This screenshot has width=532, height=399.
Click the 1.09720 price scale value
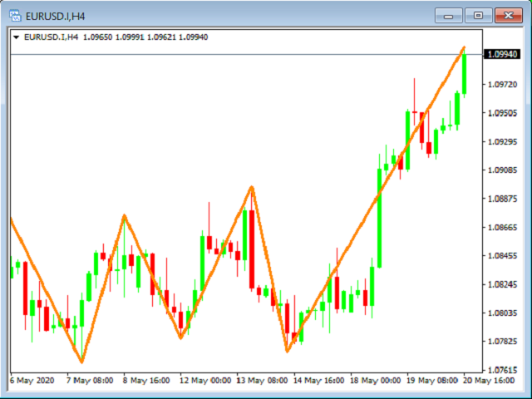[502, 84]
